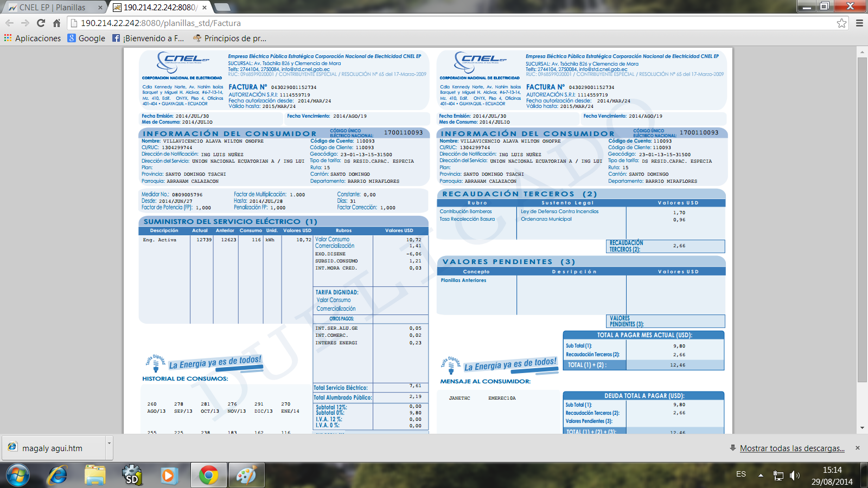Launch Internet Explorer from the taskbar

pyautogui.click(x=57, y=476)
